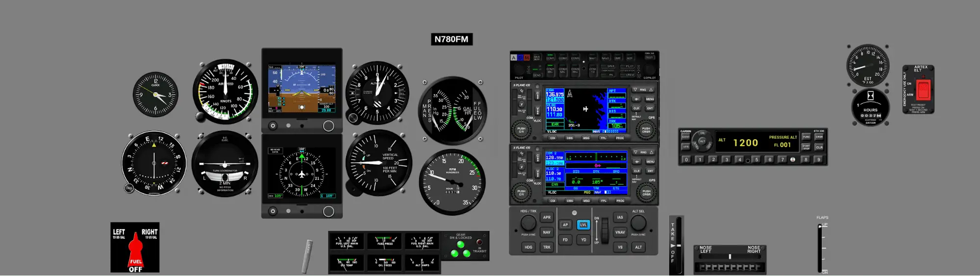
Task: Click PUSH CRSR knob on the 136.975 GPS
Action: [x=646, y=130]
